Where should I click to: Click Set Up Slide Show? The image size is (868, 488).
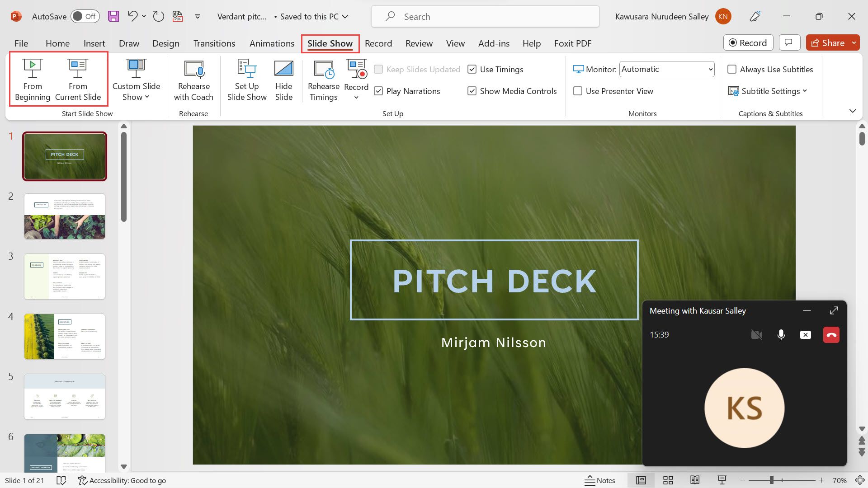(x=246, y=79)
